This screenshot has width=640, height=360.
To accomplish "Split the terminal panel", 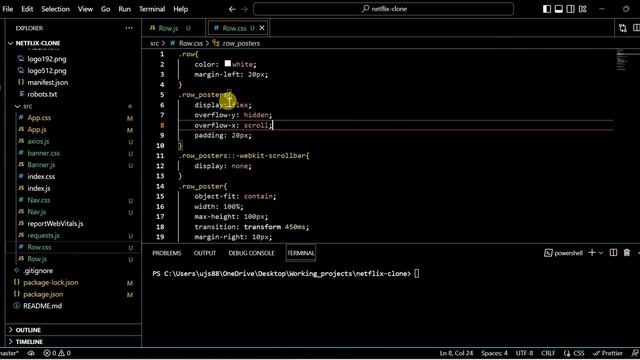I will [x=613, y=253].
